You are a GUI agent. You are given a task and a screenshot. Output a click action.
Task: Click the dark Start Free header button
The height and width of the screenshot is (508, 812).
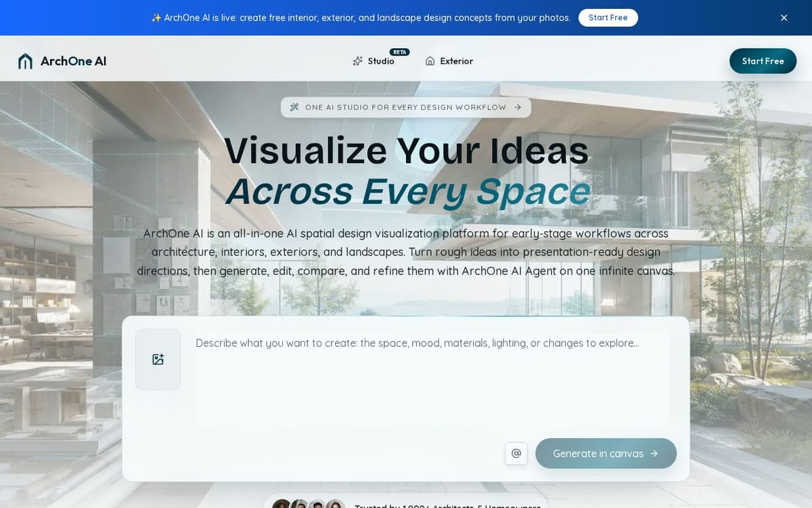(763, 61)
